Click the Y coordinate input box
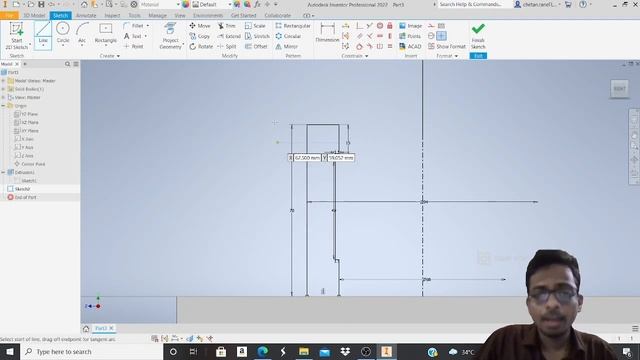640x360 pixels. click(341, 158)
